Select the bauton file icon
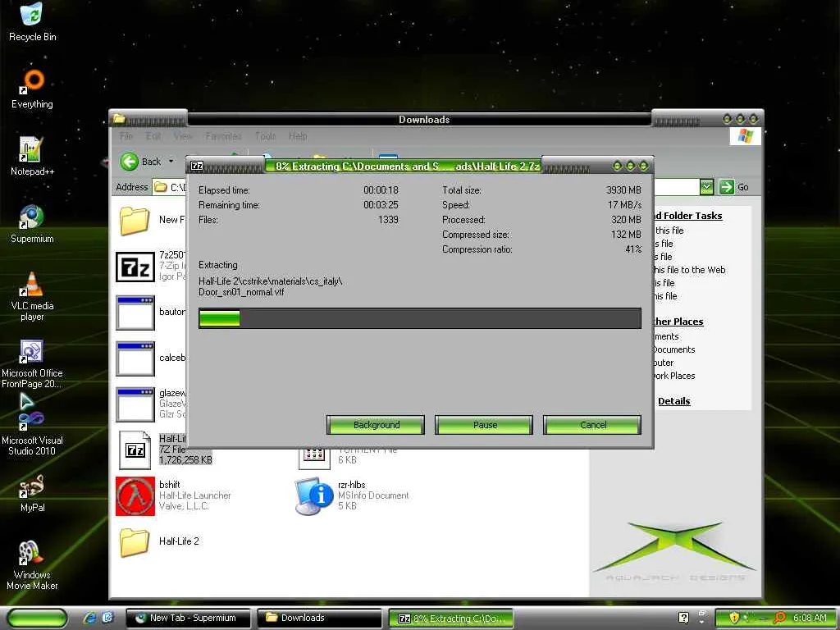The image size is (840, 630). (135, 313)
